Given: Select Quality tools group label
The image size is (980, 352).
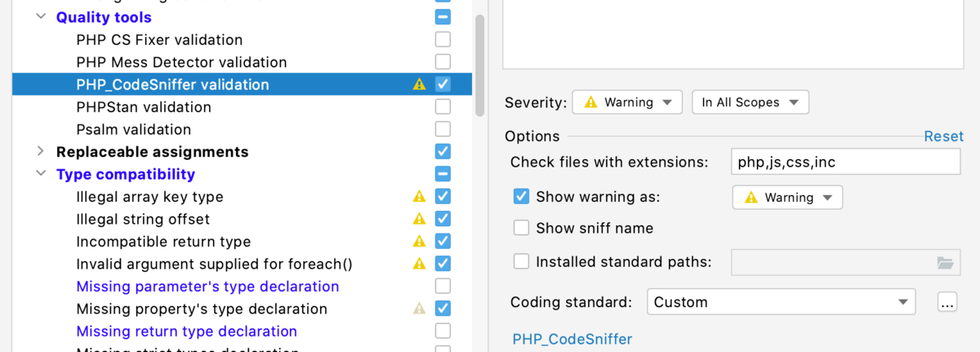Looking at the screenshot, I should (x=104, y=17).
